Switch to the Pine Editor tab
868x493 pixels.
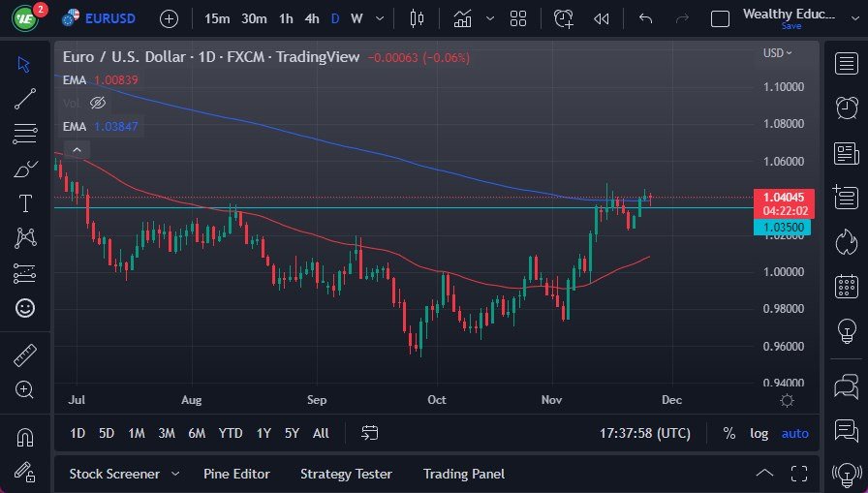[236, 474]
